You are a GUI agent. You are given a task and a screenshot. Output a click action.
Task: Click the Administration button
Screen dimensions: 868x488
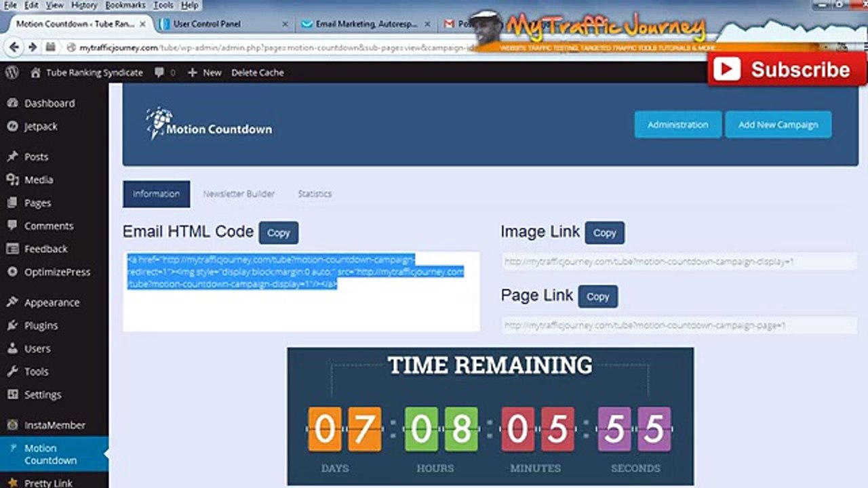point(677,125)
